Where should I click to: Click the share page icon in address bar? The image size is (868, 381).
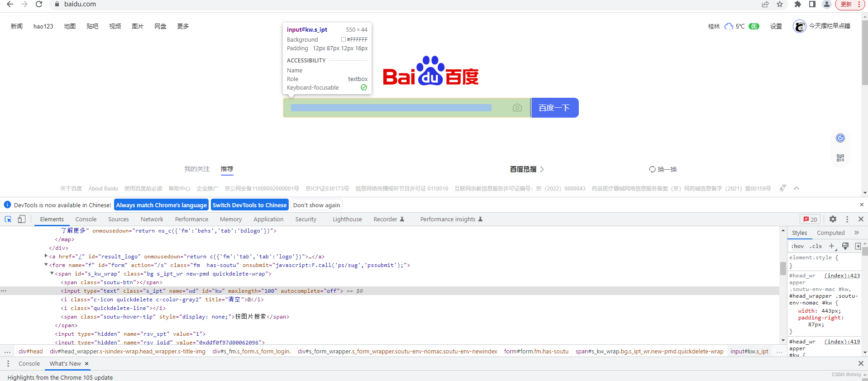click(765, 4)
